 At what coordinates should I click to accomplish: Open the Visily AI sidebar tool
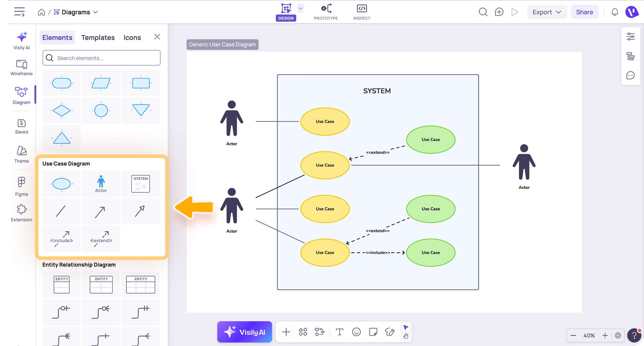21,41
